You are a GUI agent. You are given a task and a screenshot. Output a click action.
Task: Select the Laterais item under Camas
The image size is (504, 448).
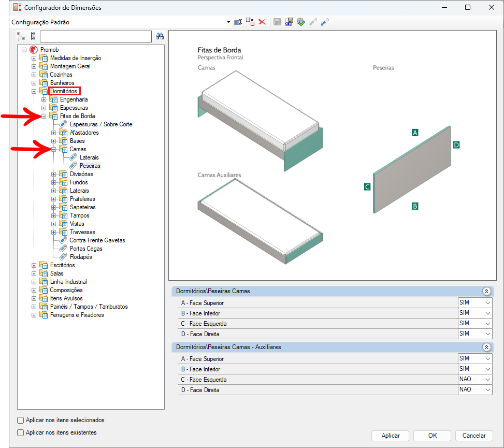coord(89,157)
